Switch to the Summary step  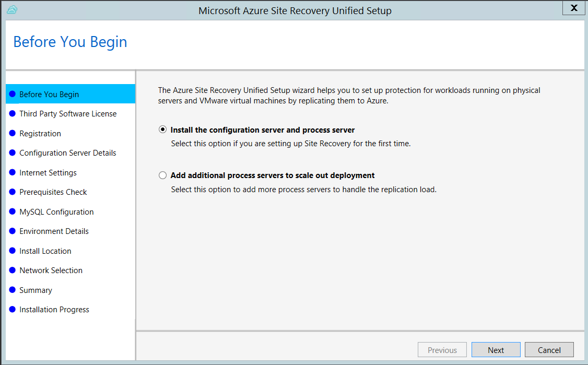pos(36,290)
